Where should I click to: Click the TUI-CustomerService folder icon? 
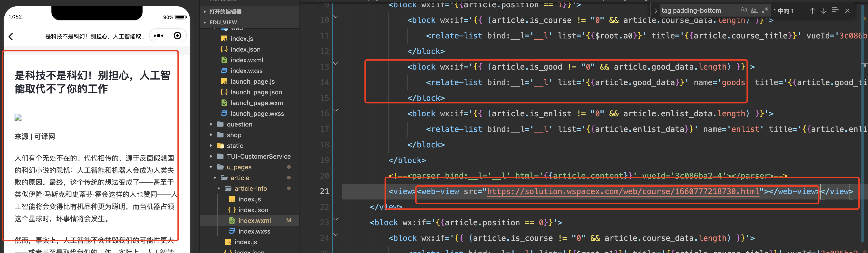(221, 156)
